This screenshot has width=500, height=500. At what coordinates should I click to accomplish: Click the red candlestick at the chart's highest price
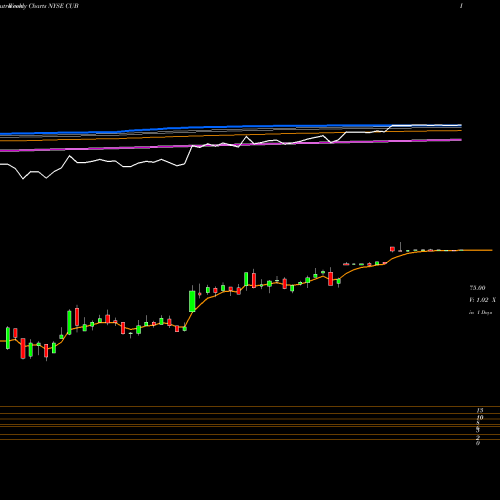point(392,249)
